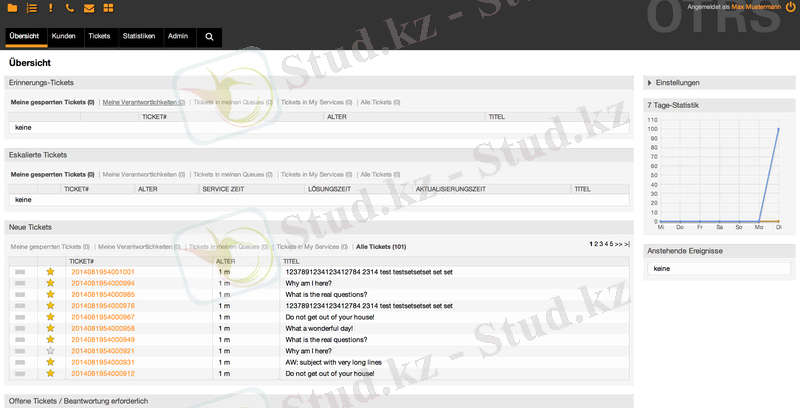Toggle star on ticket 2014081954000967
This screenshot has height=408, width=800.
(x=51, y=317)
